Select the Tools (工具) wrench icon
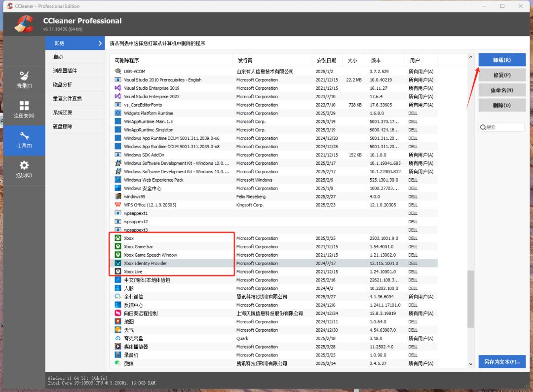The image size is (533, 392). click(x=24, y=136)
